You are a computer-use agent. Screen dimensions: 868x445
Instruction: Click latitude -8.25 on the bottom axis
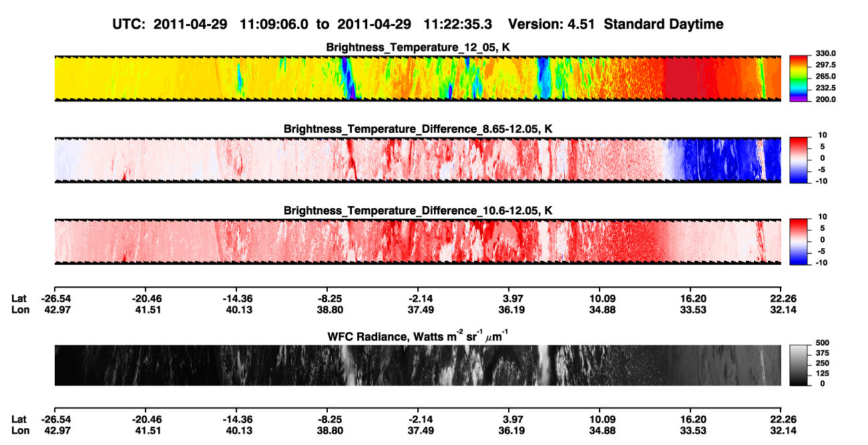[329, 419]
